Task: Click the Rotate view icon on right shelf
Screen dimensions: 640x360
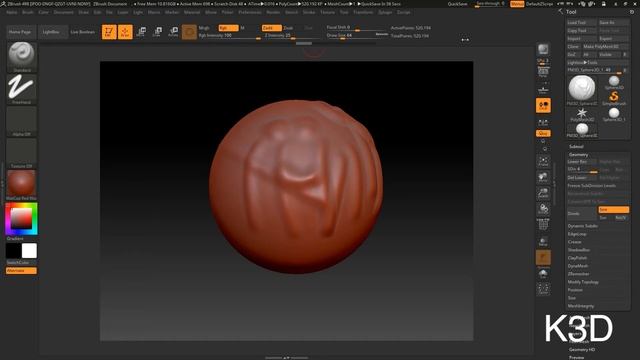Action: (543, 209)
